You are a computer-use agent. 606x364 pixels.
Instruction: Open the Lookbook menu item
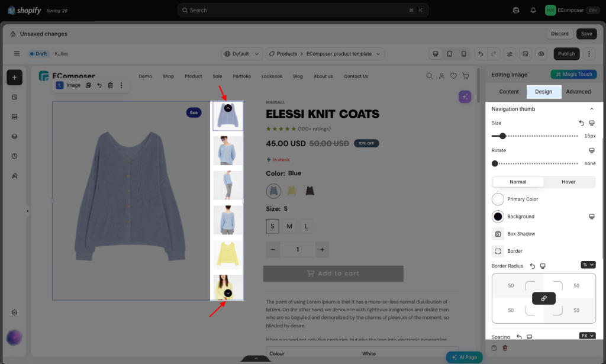pos(272,76)
